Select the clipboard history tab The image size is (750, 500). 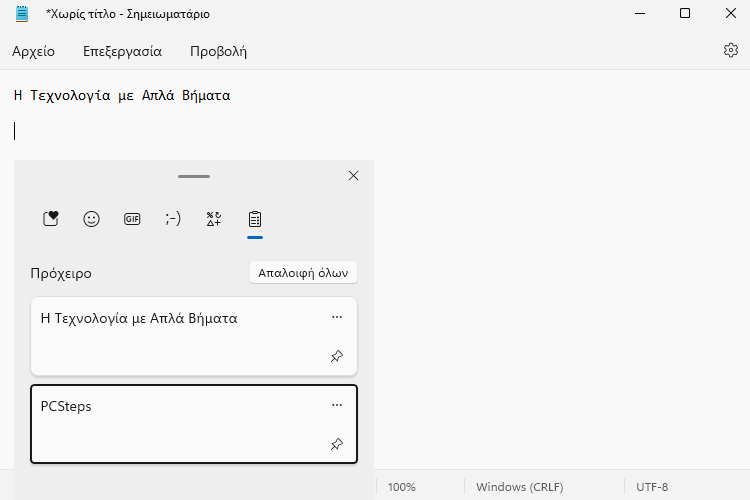tap(255, 219)
